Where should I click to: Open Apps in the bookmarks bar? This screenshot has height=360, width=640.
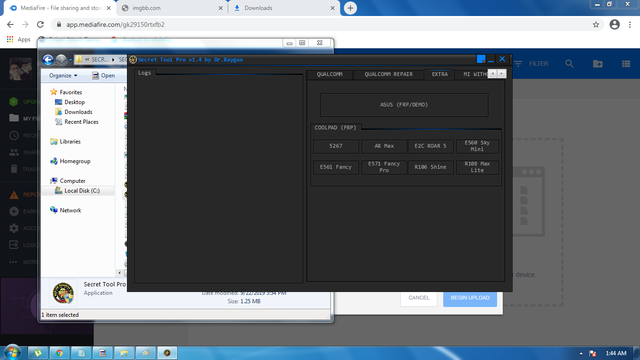click(19, 39)
